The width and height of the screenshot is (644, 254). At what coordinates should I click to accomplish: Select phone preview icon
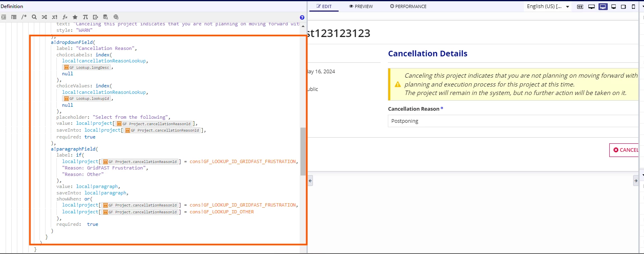click(x=634, y=6)
